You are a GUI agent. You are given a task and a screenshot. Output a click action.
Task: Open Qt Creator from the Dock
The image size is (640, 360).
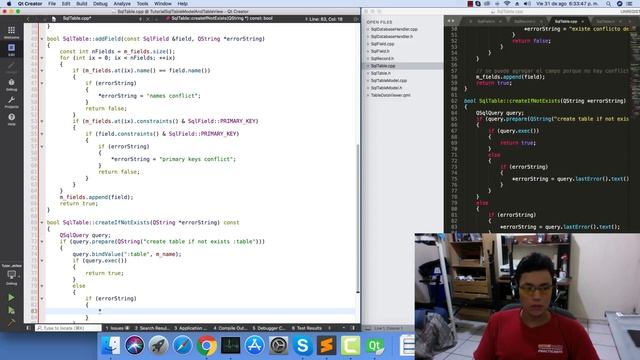tap(375, 345)
